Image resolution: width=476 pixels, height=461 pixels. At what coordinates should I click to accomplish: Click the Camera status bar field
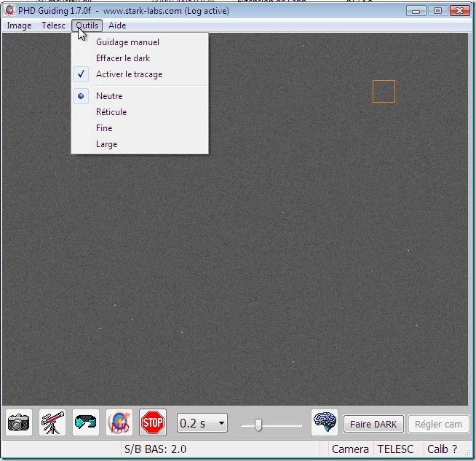pyautogui.click(x=350, y=449)
